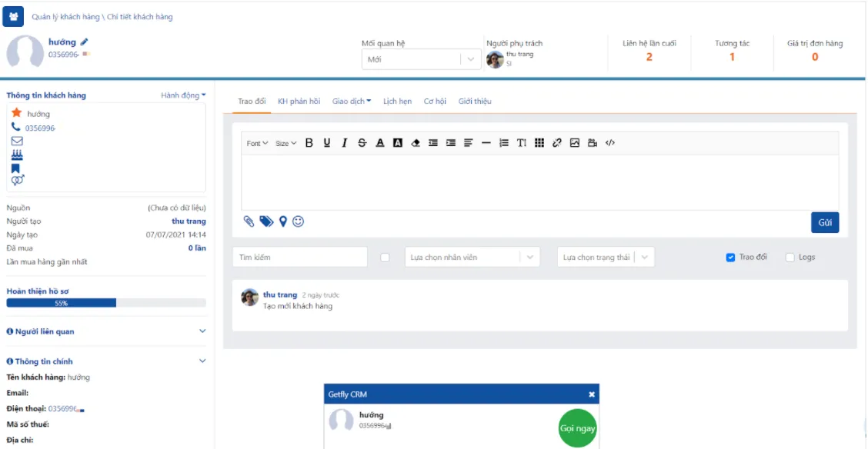Click the green Gọi ngay call button
Screen dimensions: 868x449
click(579, 428)
